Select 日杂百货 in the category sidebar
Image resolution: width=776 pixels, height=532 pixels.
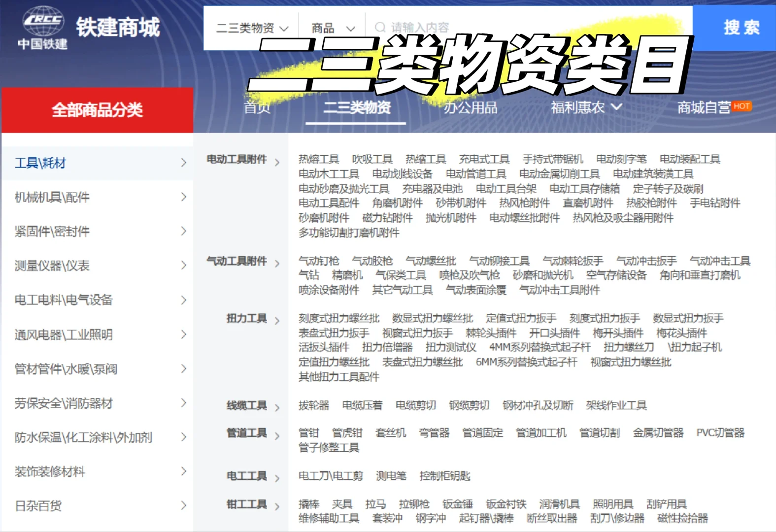click(x=38, y=506)
